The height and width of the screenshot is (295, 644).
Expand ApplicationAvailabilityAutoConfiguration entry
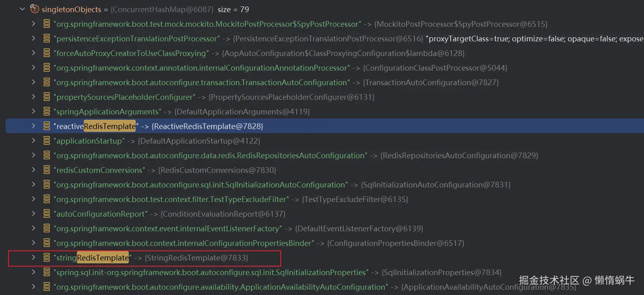[x=34, y=286]
